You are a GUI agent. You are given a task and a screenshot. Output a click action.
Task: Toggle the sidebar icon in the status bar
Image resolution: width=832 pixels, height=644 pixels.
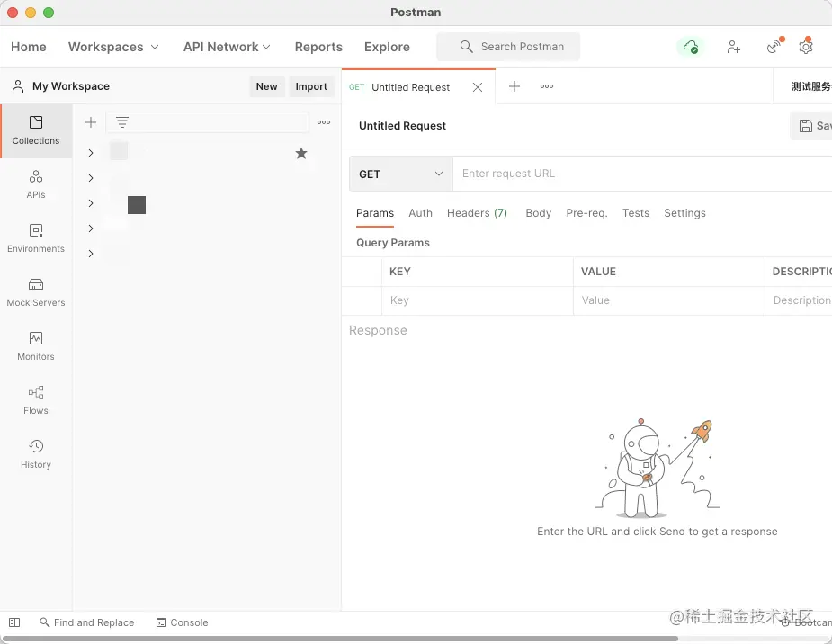(x=14, y=622)
